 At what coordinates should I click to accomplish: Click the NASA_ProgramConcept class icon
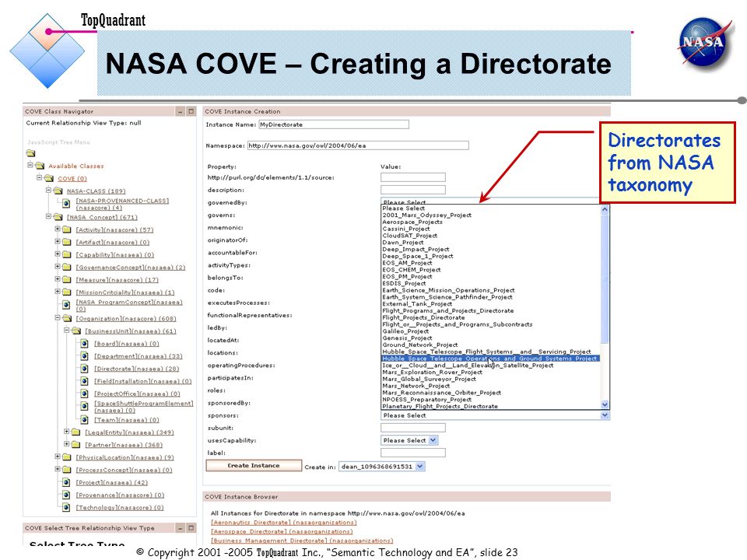coord(67,305)
